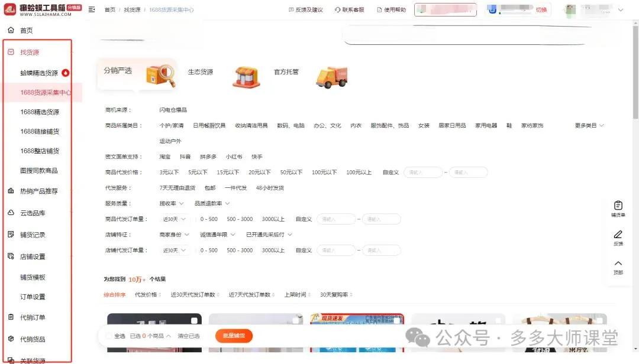Switch to the 生态货源 tab

pos(201,72)
